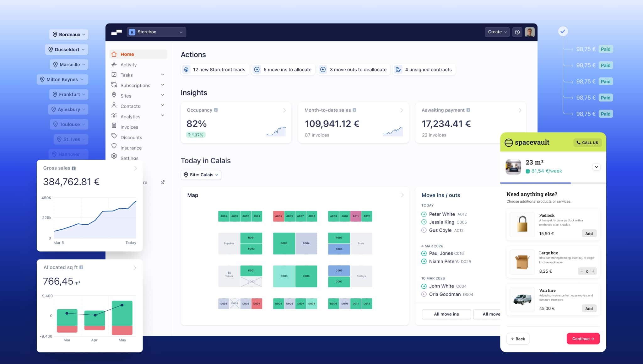Click the Discounts tag icon in sidebar
This screenshot has height=364, width=643.
pyautogui.click(x=114, y=136)
